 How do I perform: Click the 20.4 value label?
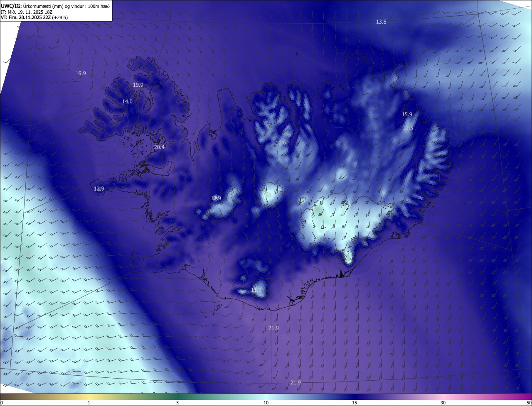pos(159,147)
